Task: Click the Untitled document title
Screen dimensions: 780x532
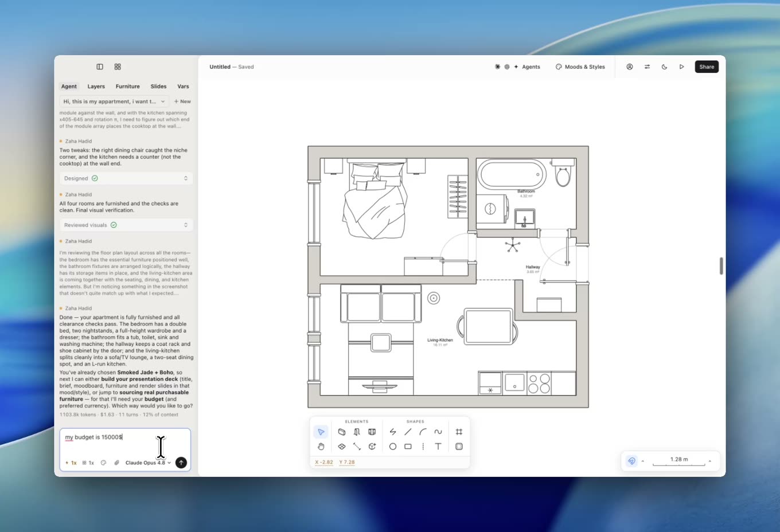Action: point(220,66)
